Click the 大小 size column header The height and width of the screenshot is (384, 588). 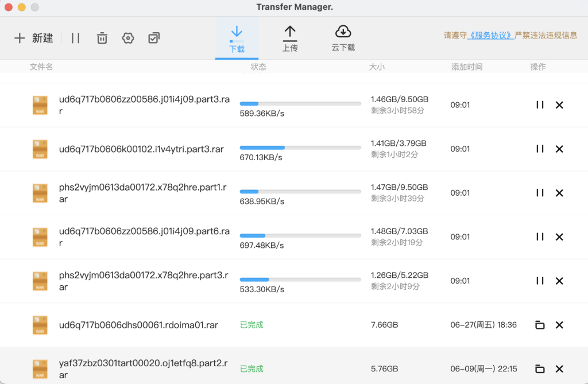point(377,67)
